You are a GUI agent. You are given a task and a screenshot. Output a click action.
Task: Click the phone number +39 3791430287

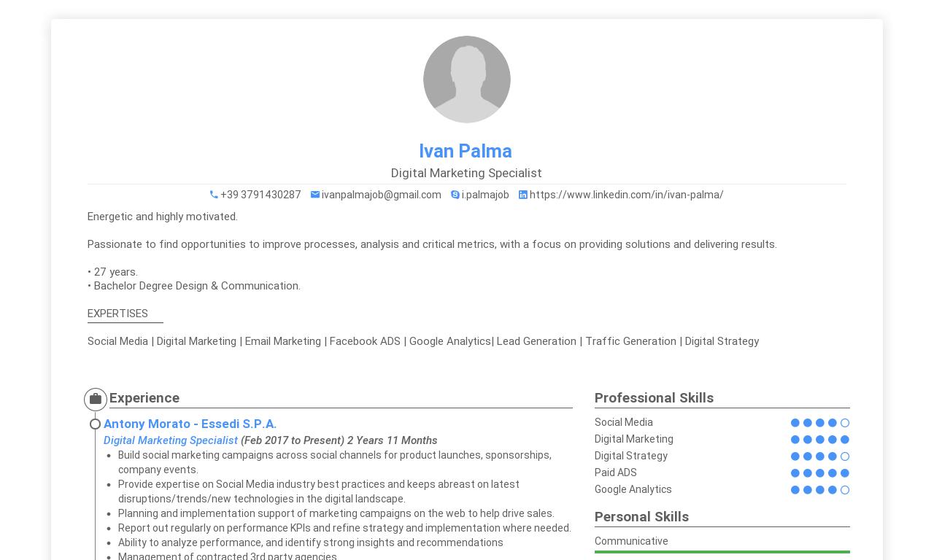coord(260,195)
